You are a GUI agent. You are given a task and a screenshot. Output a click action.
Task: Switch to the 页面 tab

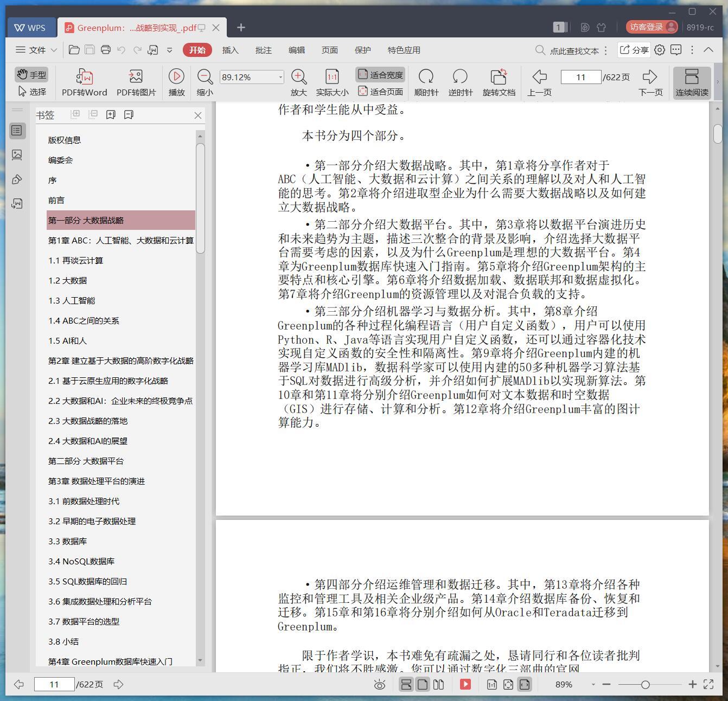pyautogui.click(x=329, y=50)
